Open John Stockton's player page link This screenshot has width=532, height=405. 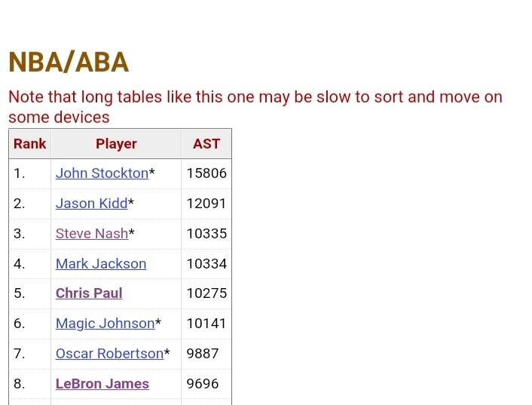102,173
